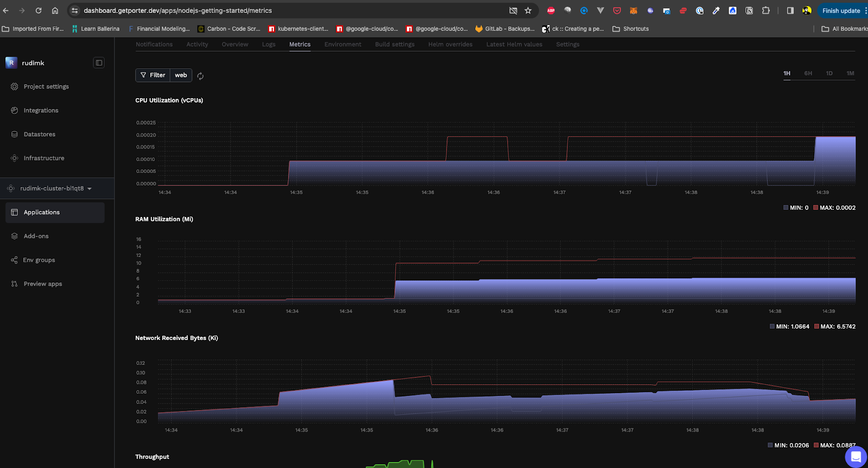The image size is (868, 468).
Task: Select the 1D time range
Action: click(x=829, y=73)
